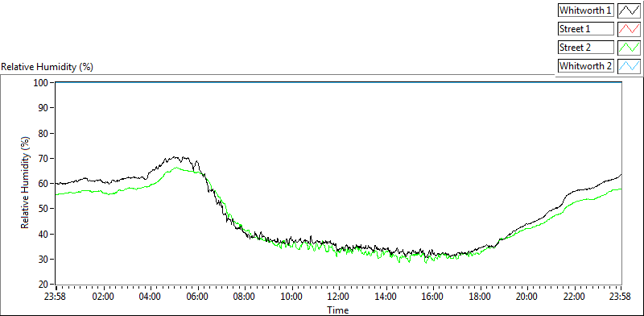This screenshot has width=644, height=316.
Task: Click the 06:00 time axis marker
Action: pos(197,297)
